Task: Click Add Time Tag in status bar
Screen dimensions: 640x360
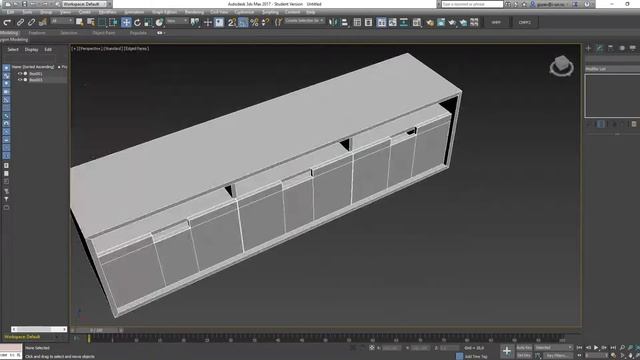Action: 476,356
